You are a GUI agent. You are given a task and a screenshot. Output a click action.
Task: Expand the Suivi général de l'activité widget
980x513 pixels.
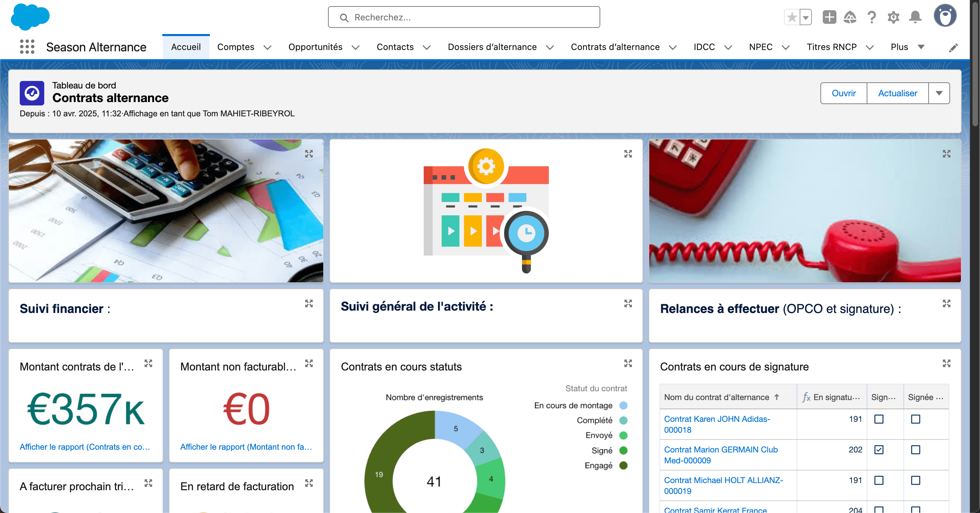click(628, 303)
